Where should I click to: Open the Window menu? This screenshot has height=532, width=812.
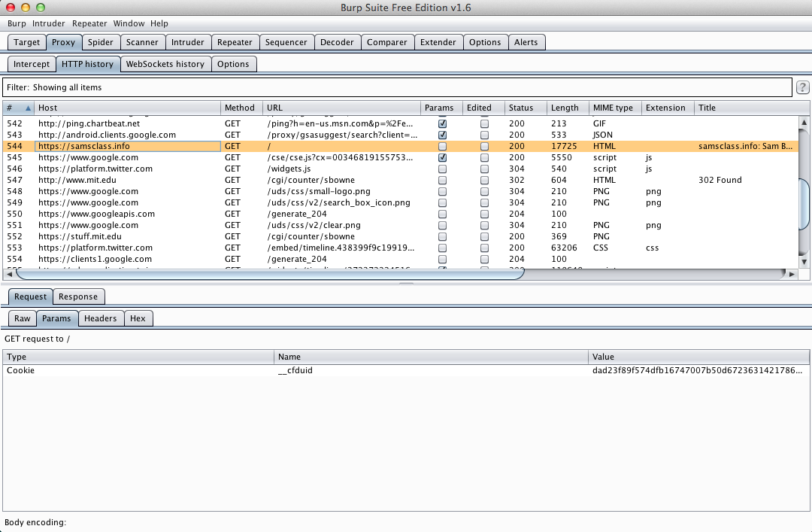click(129, 23)
